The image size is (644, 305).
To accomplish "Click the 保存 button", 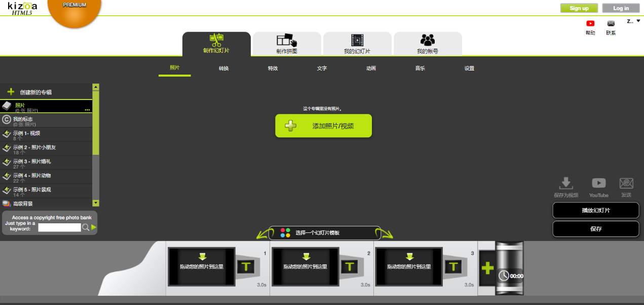I will tap(596, 229).
